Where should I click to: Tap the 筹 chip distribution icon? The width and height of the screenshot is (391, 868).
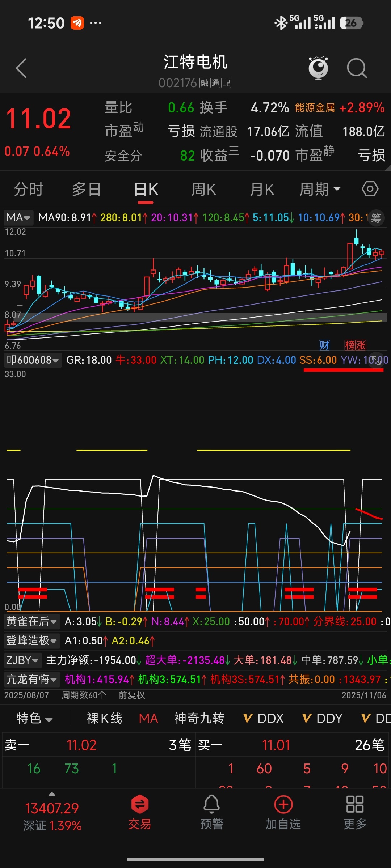tap(376, 218)
